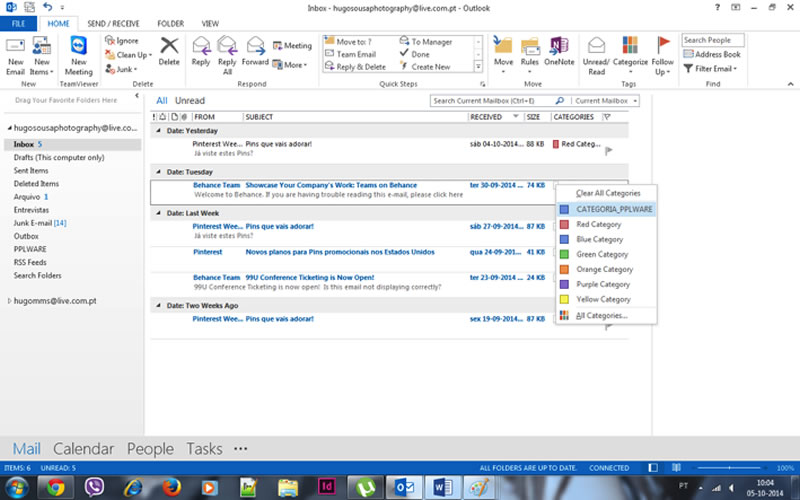Collapse the Date: Two Weeks Ago group

(158, 306)
